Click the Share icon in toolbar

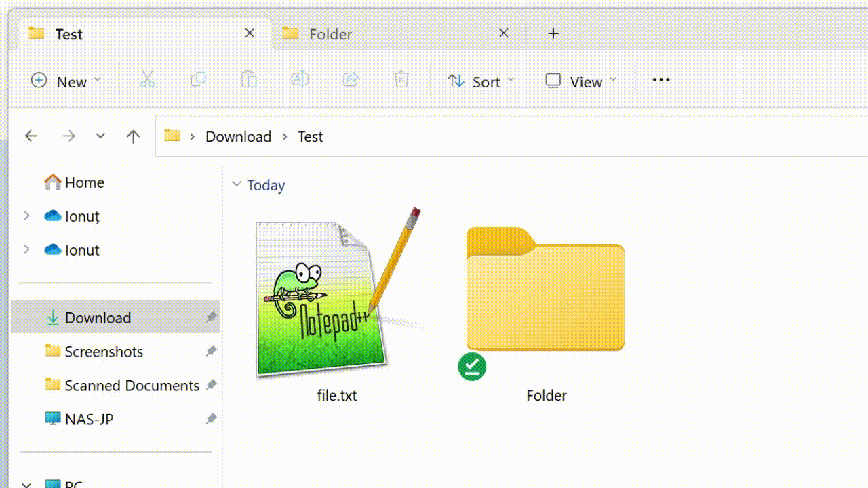[351, 80]
